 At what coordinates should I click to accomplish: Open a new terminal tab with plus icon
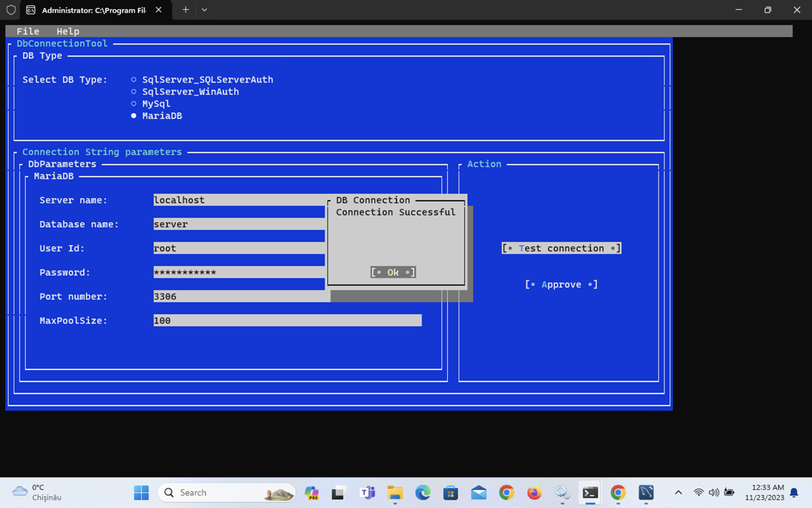pyautogui.click(x=185, y=10)
